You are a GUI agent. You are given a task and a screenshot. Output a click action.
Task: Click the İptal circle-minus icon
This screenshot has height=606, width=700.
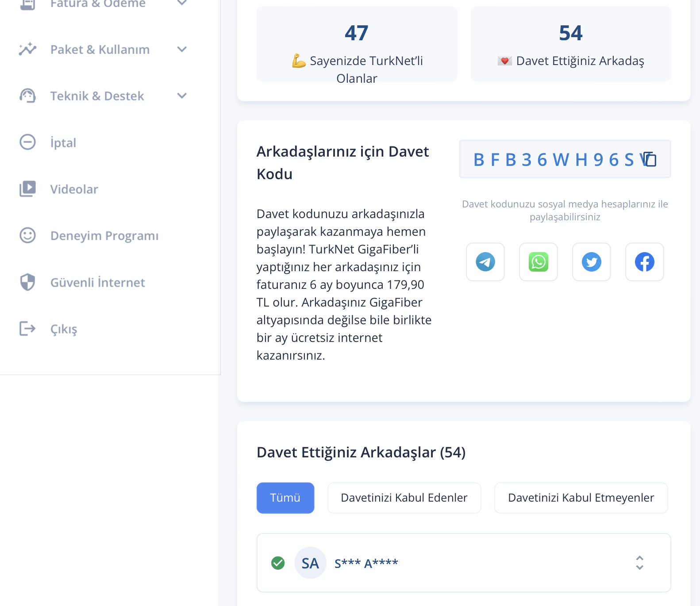[27, 142]
